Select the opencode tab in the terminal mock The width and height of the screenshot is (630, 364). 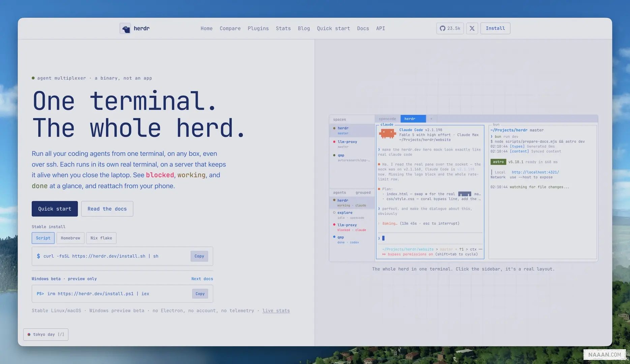click(387, 119)
